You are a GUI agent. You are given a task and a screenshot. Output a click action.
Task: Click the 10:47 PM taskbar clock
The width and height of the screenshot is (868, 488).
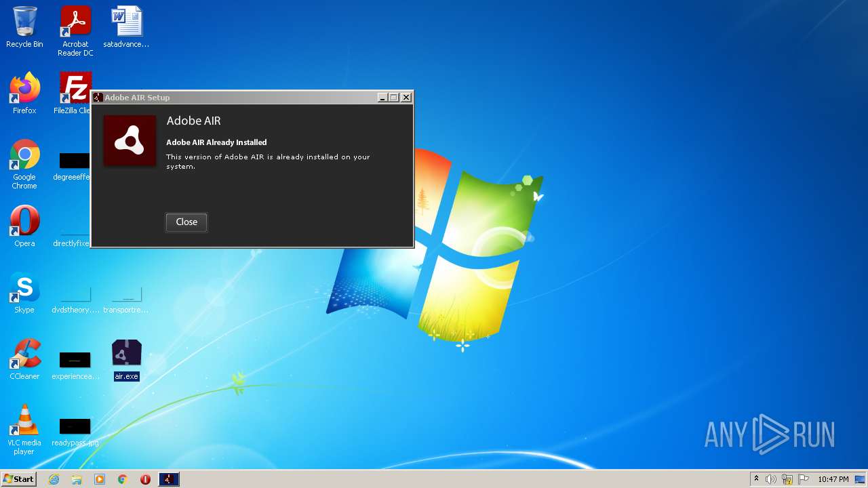(x=833, y=479)
